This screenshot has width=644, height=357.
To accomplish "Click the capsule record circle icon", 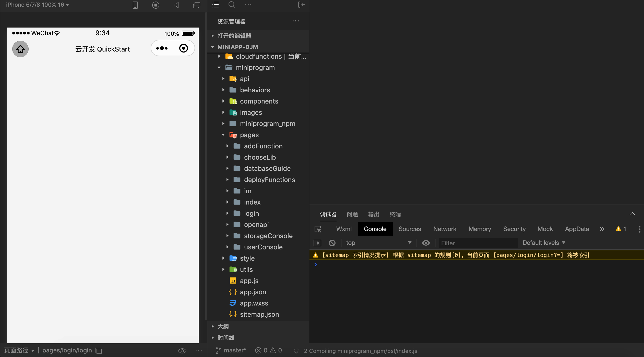I will [x=184, y=48].
